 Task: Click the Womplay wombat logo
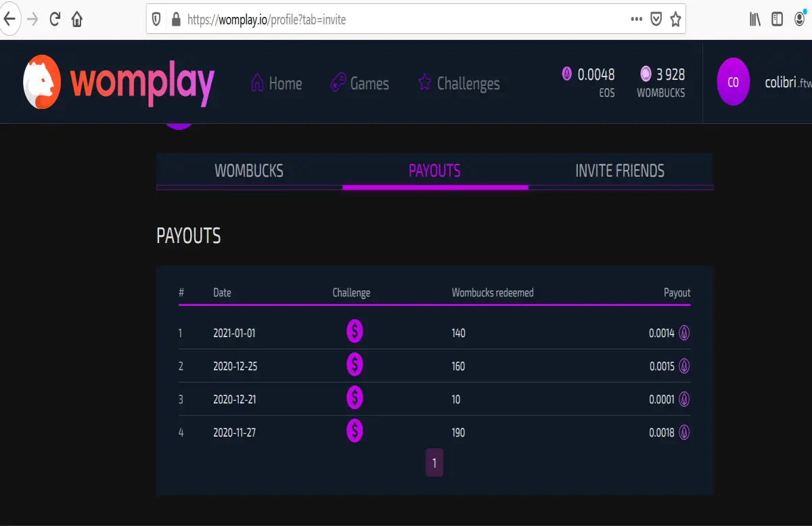point(42,83)
